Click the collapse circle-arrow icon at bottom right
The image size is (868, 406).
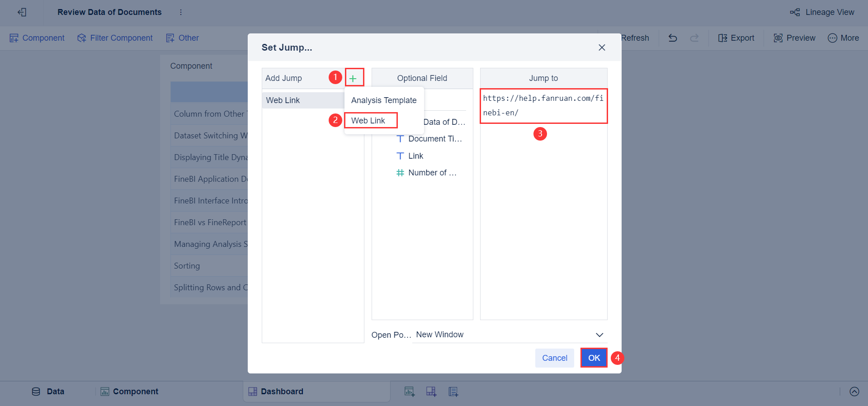(854, 392)
